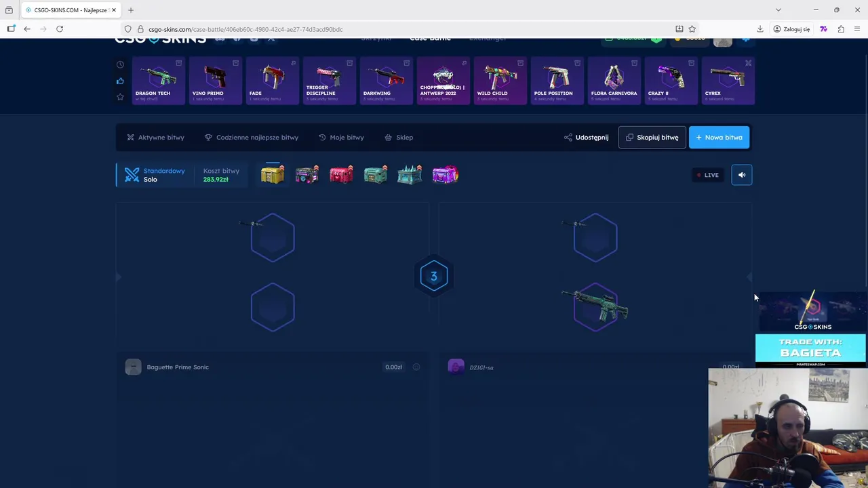The height and width of the screenshot is (488, 868).
Task: Open the Darkwing drop card
Action: tap(387, 81)
